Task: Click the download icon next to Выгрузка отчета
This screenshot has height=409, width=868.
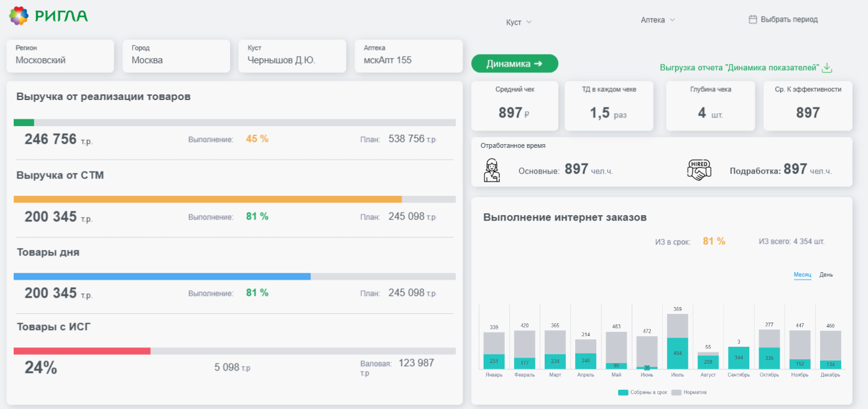Action: [828, 68]
